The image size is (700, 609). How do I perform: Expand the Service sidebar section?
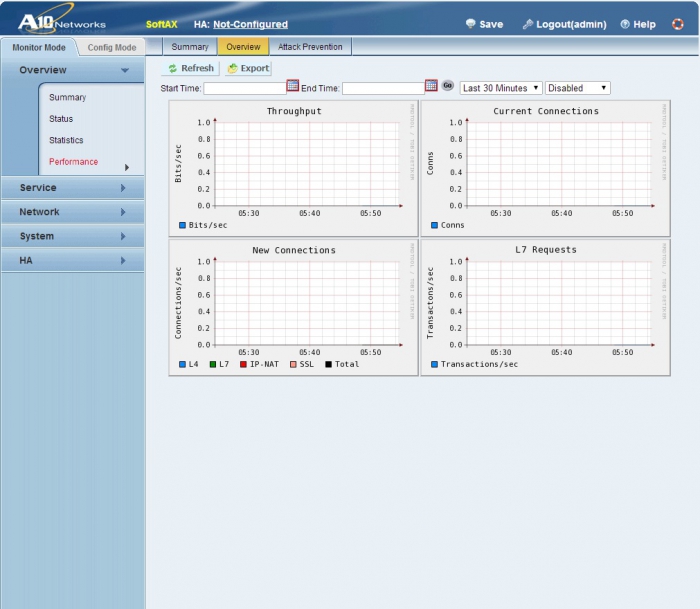73,188
